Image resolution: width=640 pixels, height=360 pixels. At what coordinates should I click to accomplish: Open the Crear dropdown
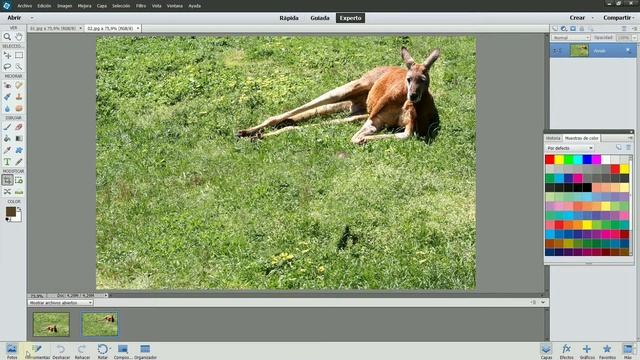coord(581,18)
